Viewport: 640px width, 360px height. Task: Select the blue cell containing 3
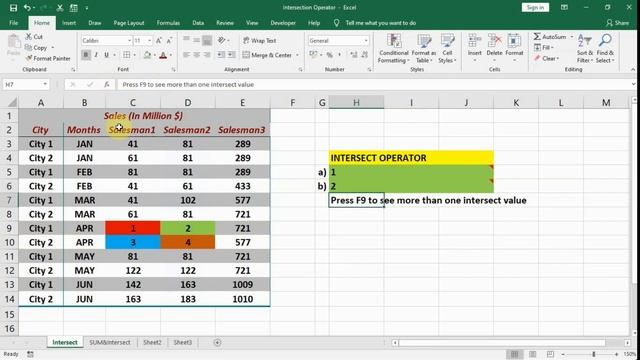click(133, 242)
